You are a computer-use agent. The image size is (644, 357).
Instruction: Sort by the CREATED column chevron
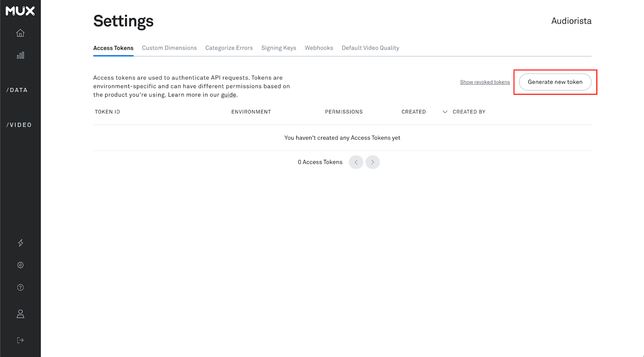point(445,112)
